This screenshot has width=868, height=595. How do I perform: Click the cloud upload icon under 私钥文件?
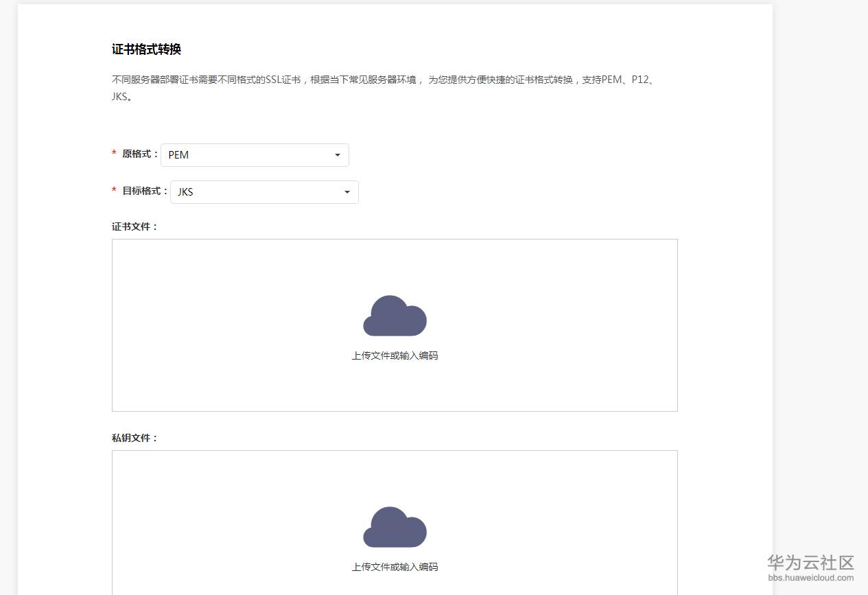pos(395,527)
